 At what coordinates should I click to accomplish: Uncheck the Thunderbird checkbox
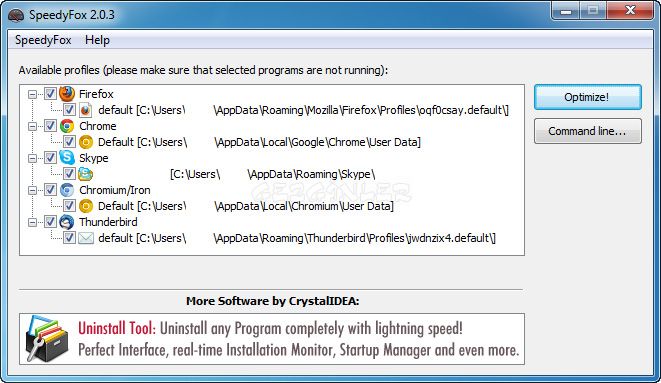pos(50,222)
